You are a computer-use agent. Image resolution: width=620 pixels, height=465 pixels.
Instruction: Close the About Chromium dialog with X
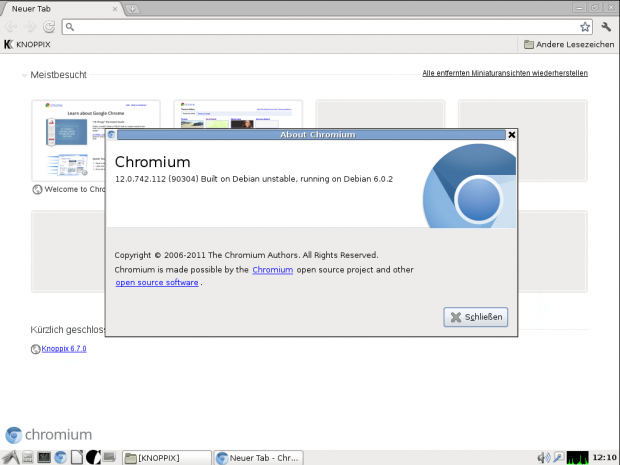[x=511, y=135]
